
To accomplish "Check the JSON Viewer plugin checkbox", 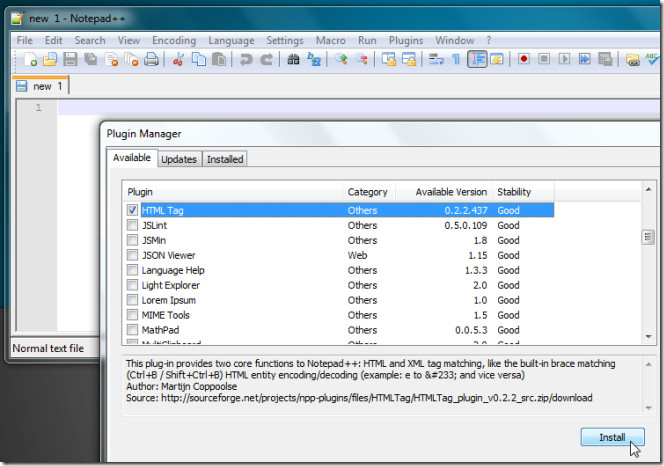I will [x=132, y=255].
